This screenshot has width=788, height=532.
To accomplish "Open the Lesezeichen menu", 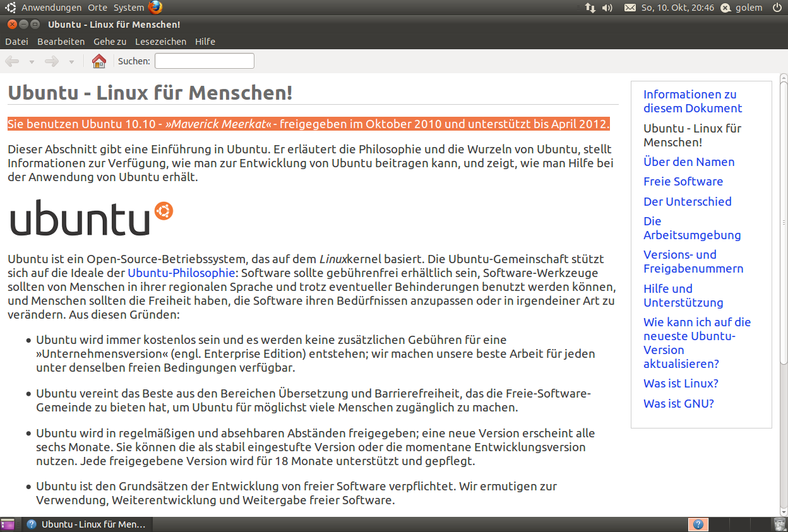I will click(x=160, y=42).
